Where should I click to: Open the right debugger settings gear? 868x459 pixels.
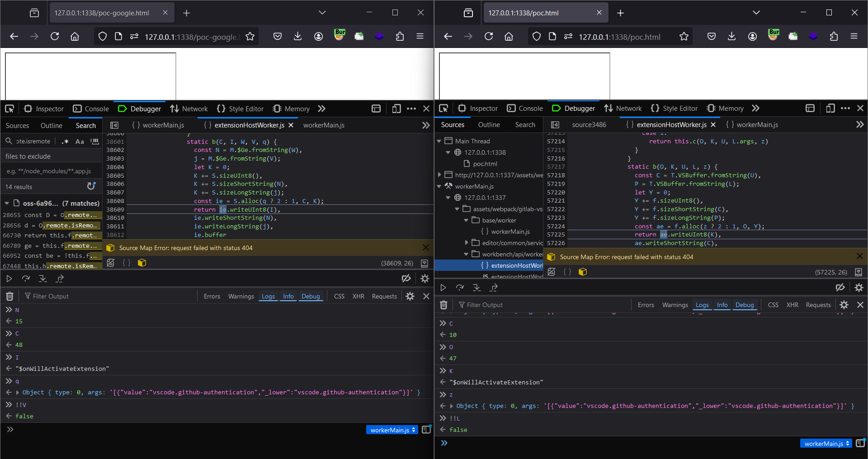click(x=859, y=288)
